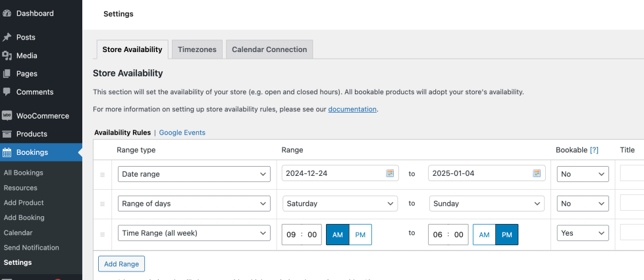
Task: Follow the documentation link
Action: (x=352, y=109)
